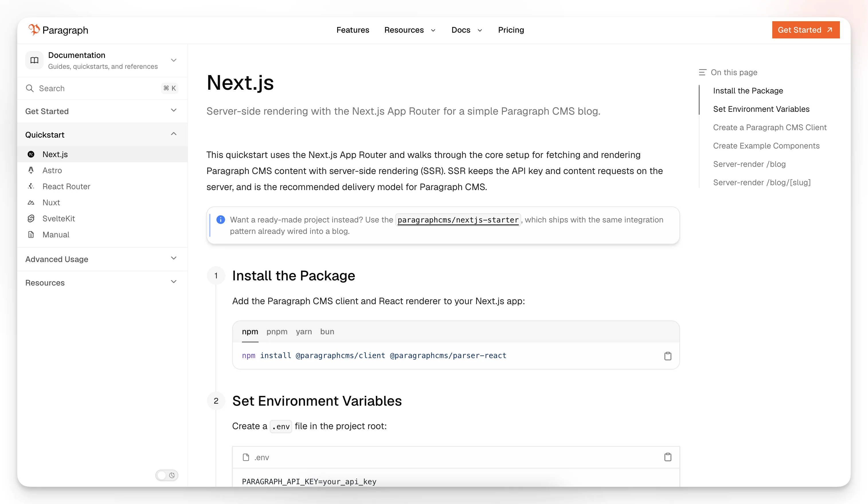Switch to the pnpm tab

277,331
